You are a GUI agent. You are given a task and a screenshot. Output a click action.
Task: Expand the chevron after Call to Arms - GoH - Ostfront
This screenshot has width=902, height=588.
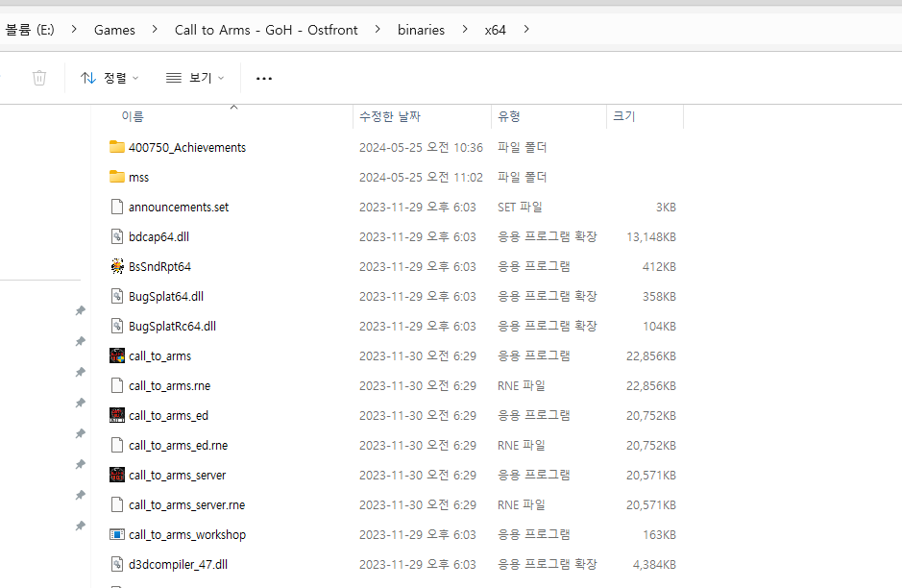[x=378, y=29]
